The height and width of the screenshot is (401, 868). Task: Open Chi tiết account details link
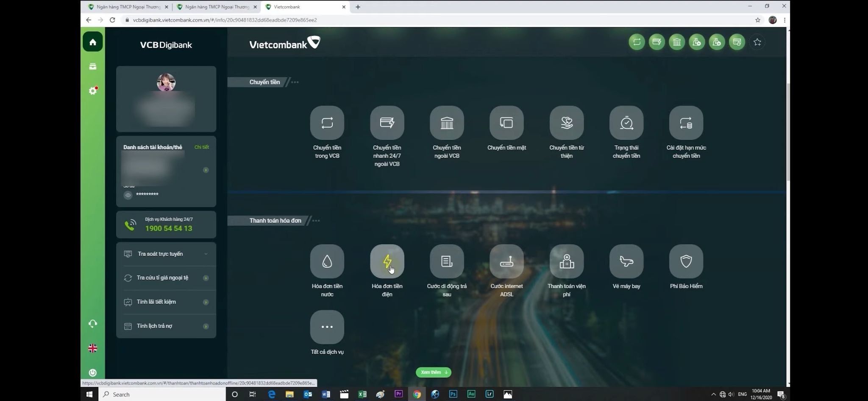pyautogui.click(x=201, y=147)
